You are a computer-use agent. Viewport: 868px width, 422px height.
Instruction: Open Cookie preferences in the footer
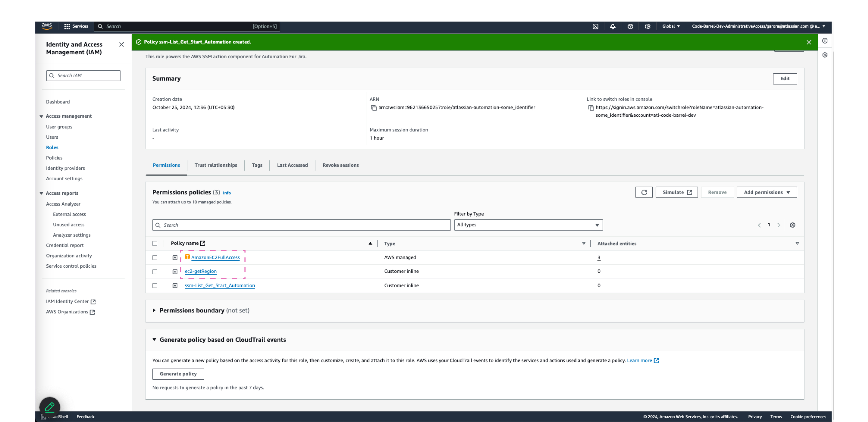[808, 416]
